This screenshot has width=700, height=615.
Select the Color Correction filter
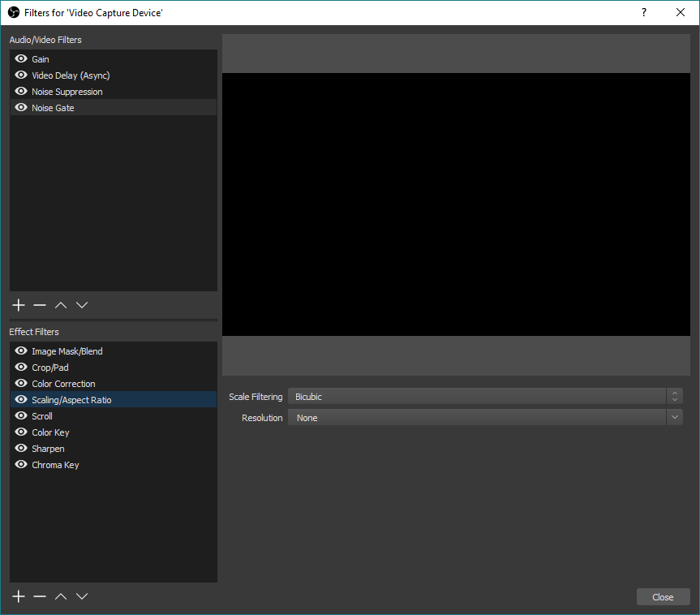63,383
